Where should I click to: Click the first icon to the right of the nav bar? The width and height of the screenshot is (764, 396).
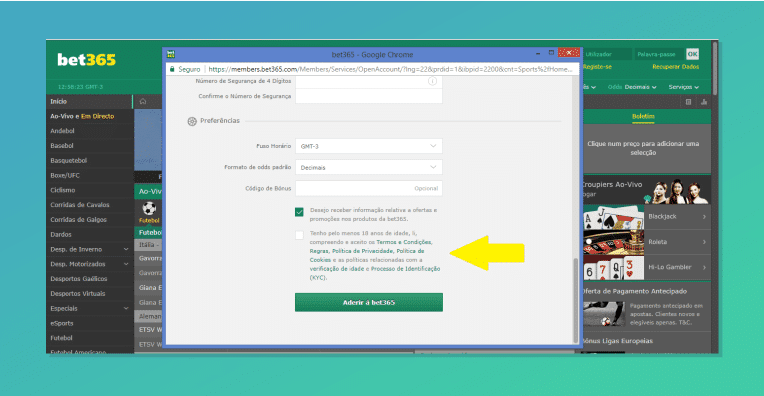pos(688,102)
